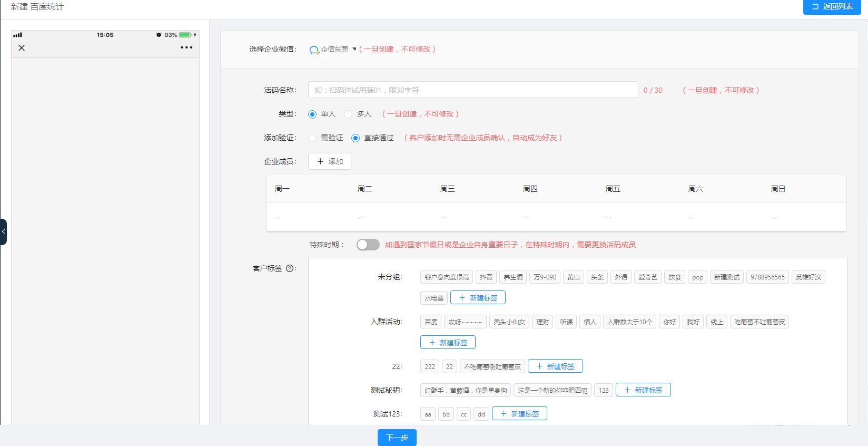Select the 9788956565 tag
868x446 pixels.
pos(767,277)
